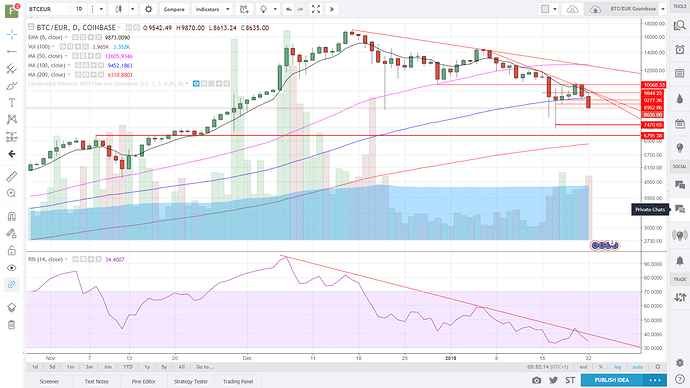Expand the RSI (14, close) indicator menu
Screen dimensions: 690x388
66,260
